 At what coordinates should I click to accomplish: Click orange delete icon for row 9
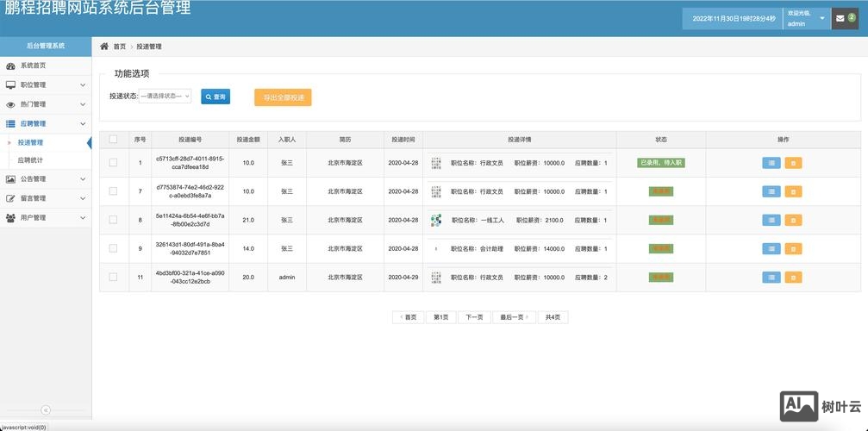[793, 249]
